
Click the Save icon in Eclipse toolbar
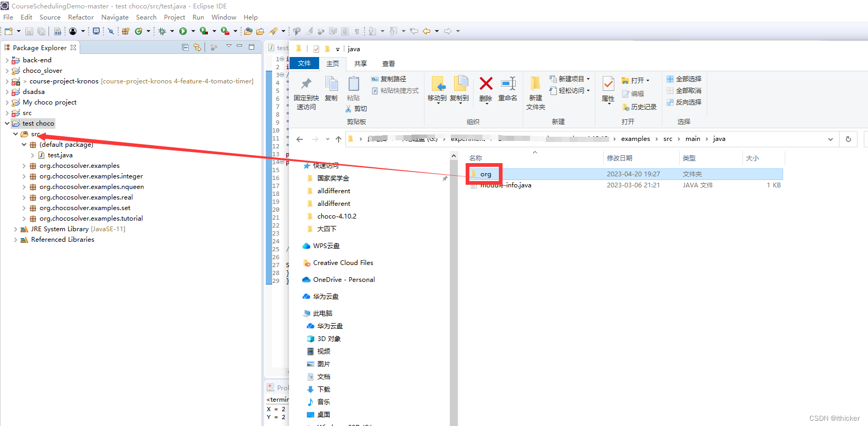click(x=29, y=31)
